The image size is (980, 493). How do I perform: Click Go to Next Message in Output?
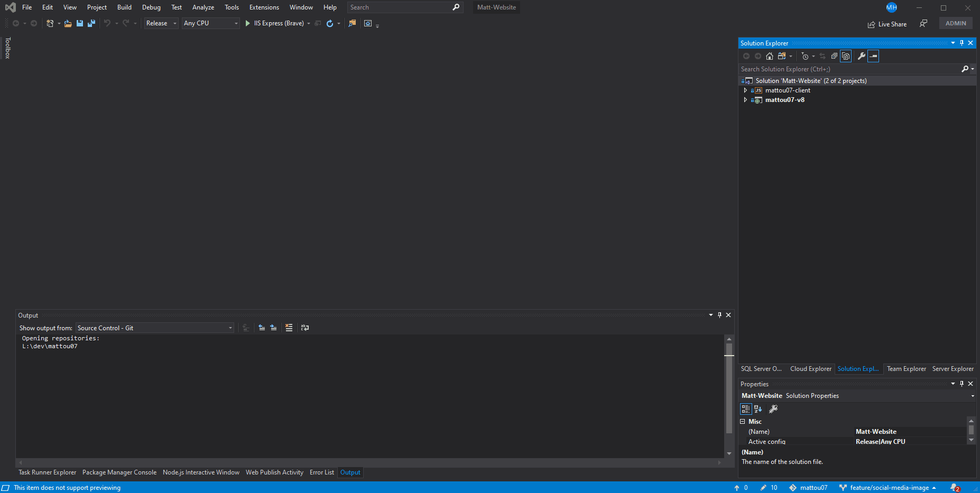pyautogui.click(x=273, y=328)
